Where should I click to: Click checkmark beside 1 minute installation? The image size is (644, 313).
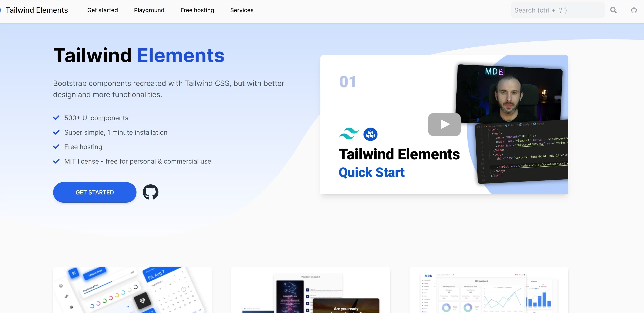click(56, 132)
